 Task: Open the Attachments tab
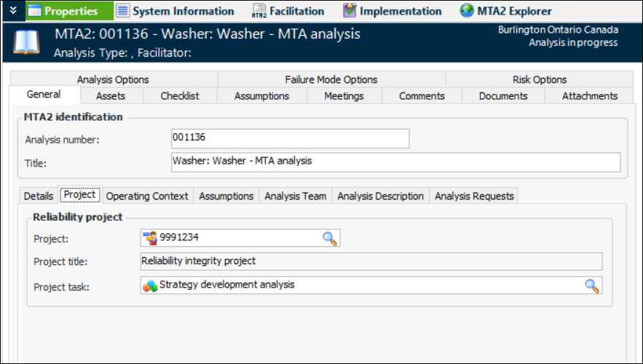coord(589,96)
